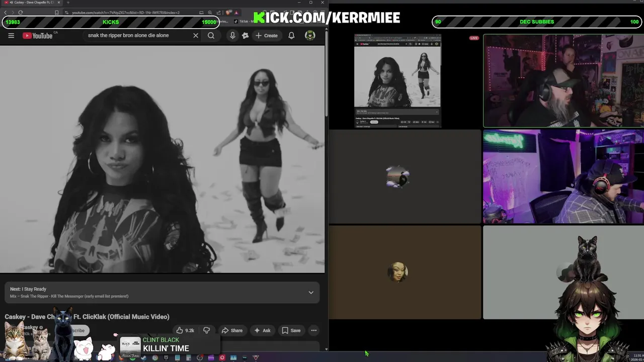
Task: Click the video title text
Action: point(87,317)
